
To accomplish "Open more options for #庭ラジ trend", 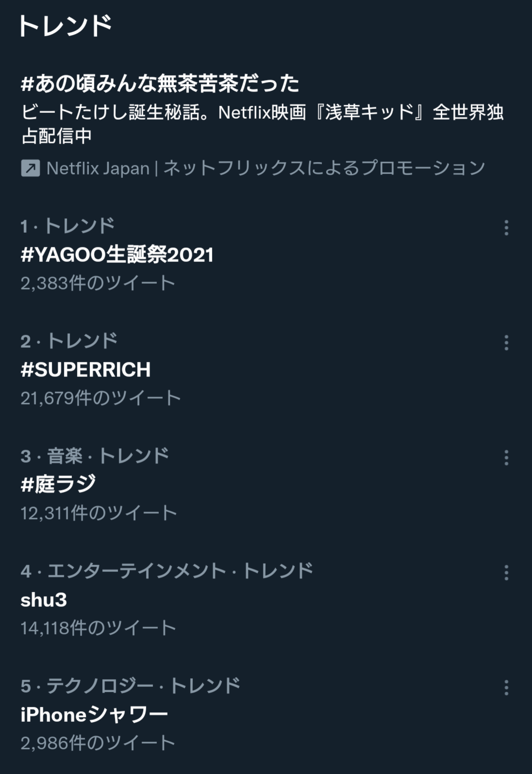I will [x=506, y=458].
